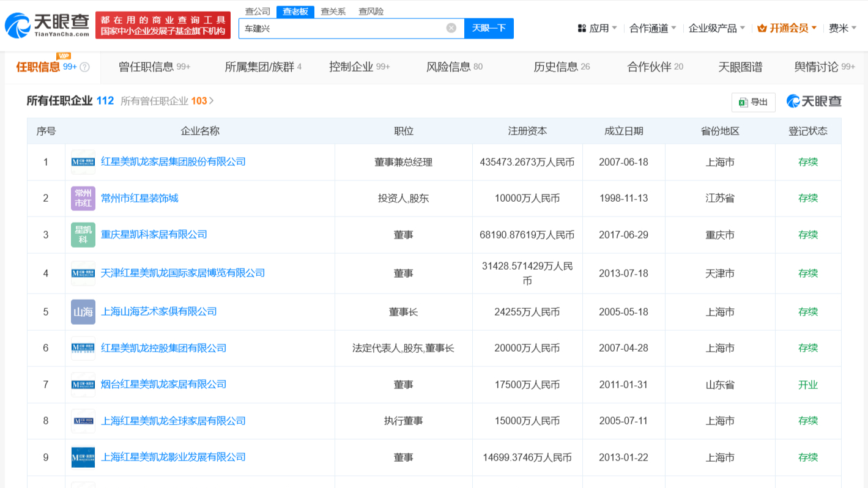Click the 登记状态 column header

[808, 131]
